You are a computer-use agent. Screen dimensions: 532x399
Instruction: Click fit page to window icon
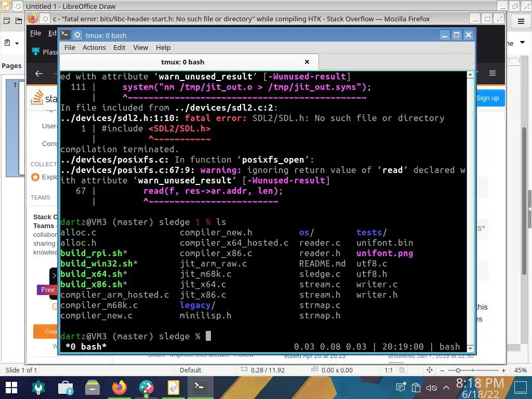(x=430, y=370)
